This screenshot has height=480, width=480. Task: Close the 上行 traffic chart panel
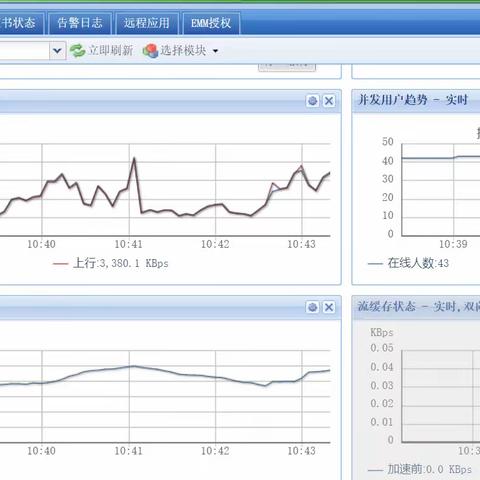pyautogui.click(x=329, y=101)
